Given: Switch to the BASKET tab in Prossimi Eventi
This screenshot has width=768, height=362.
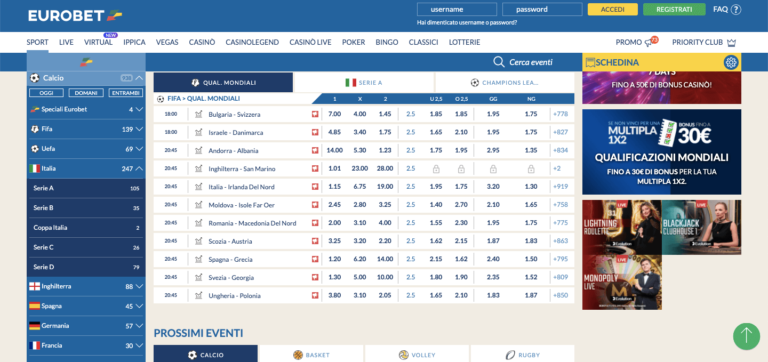Looking at the screenshot, I should 311,355.
